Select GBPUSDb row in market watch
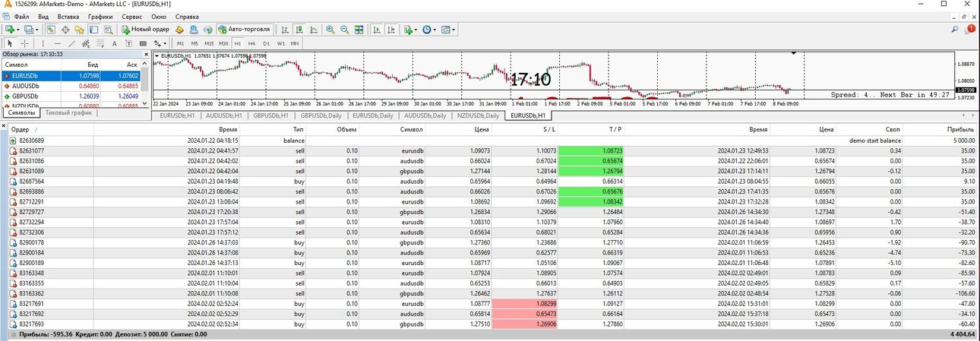The width and height of the screenshot is (980, 341). pos(71,96)
